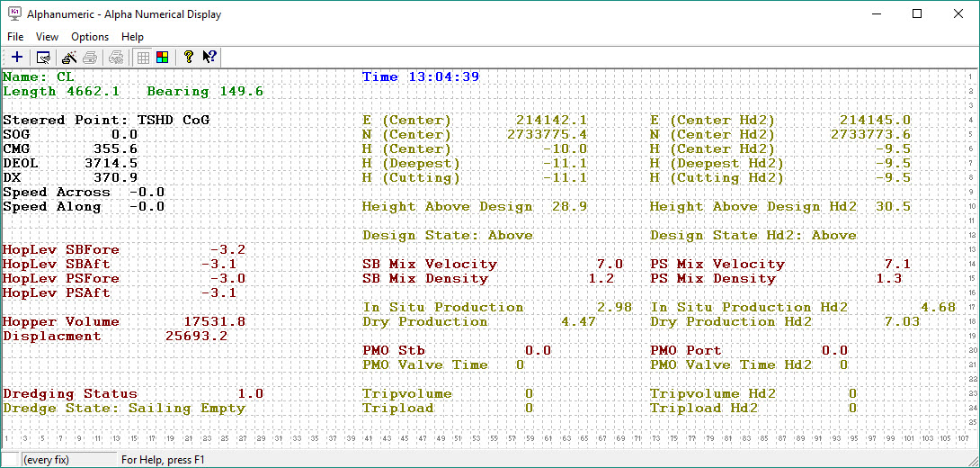
Task: Toggle the grid display button
Action: point(143,58)
